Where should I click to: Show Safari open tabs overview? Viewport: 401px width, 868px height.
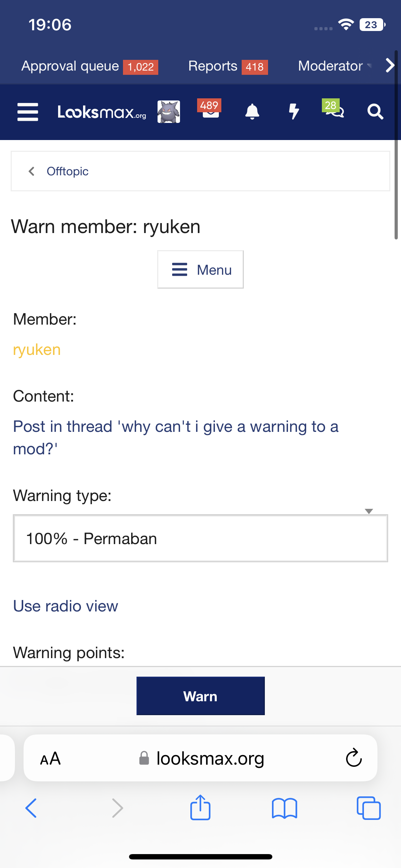368,808
